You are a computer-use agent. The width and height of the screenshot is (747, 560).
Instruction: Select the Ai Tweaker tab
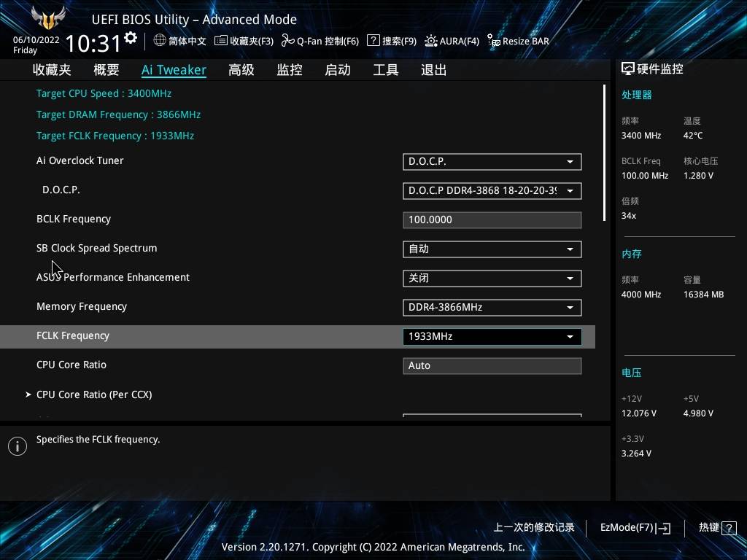pos(174,70)
